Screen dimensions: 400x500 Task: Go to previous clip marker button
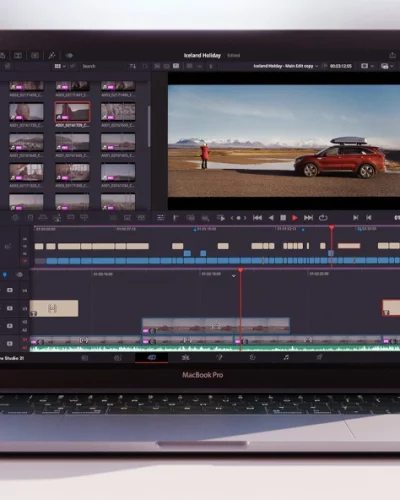pos(369,218)
